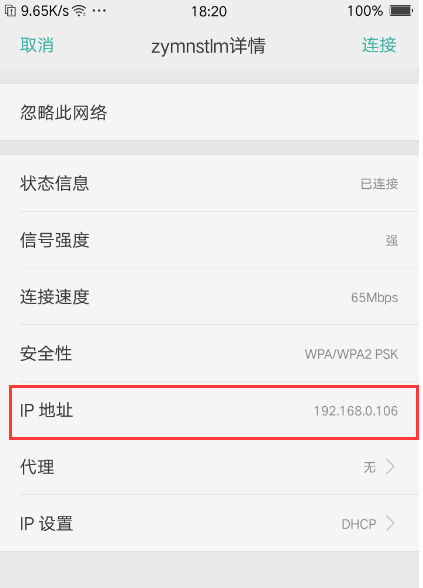Tap the three-dot indicator in status bar
This screenshot has width=423, height=588.
pyautogui.click(x=99, y=11)
